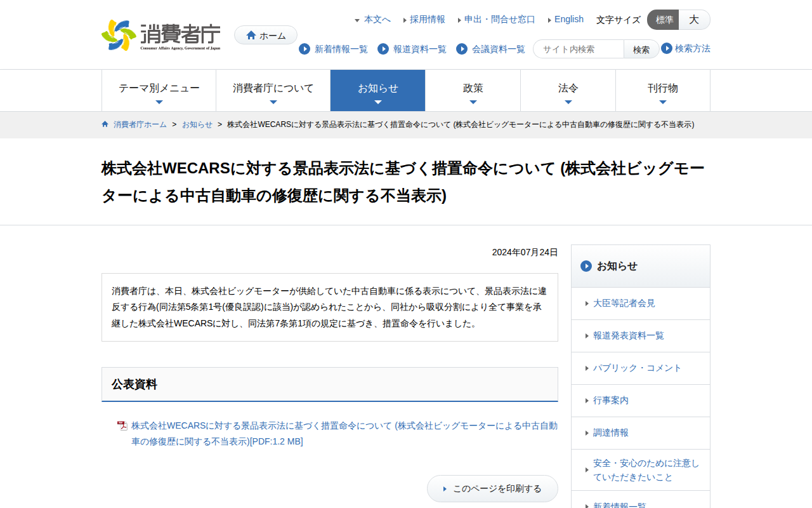Expand the 政策 navigation menu
The height and width of the screenshot is (508, 812).
click(473, 91)
